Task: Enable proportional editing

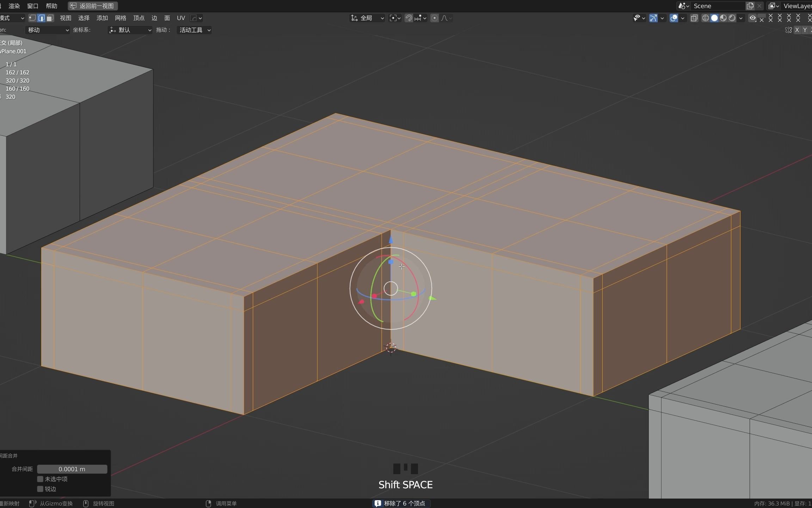Action: click(435, 18)
